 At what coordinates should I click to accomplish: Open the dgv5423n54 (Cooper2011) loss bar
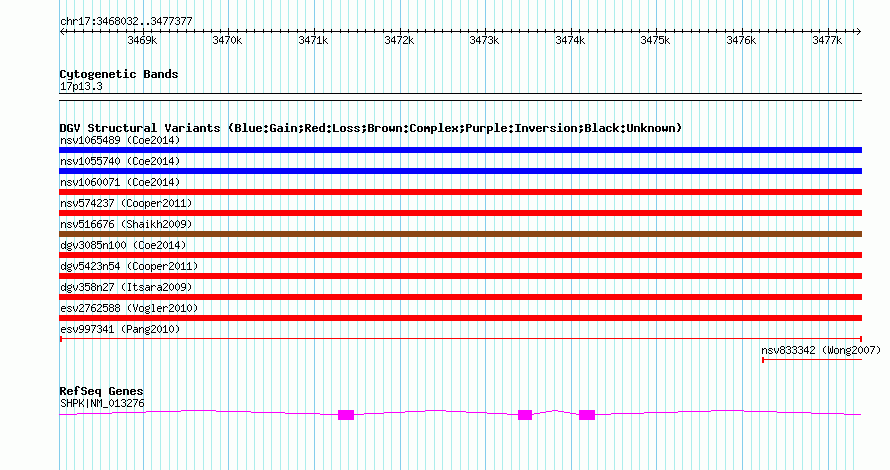click(x=460, y=276)
